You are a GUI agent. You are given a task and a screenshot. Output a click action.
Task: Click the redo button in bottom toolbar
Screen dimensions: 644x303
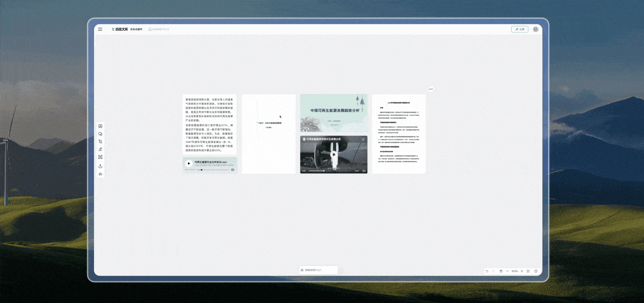coord(494,271)
